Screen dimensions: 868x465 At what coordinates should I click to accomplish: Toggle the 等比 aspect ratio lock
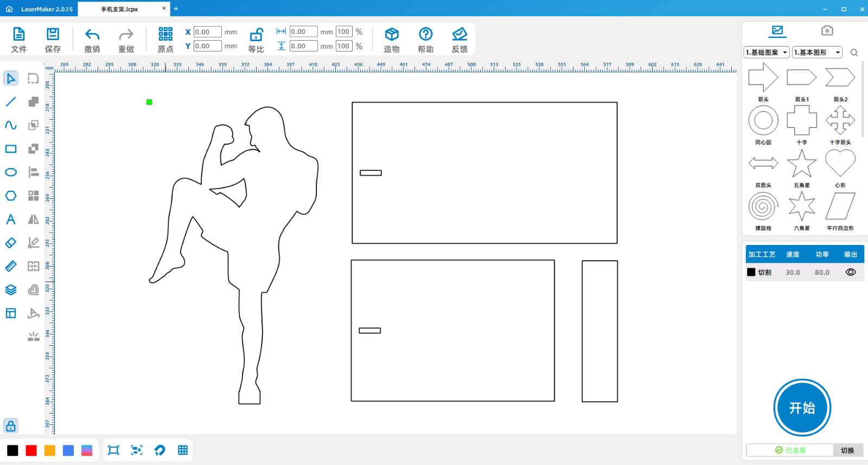click(256, 35)
